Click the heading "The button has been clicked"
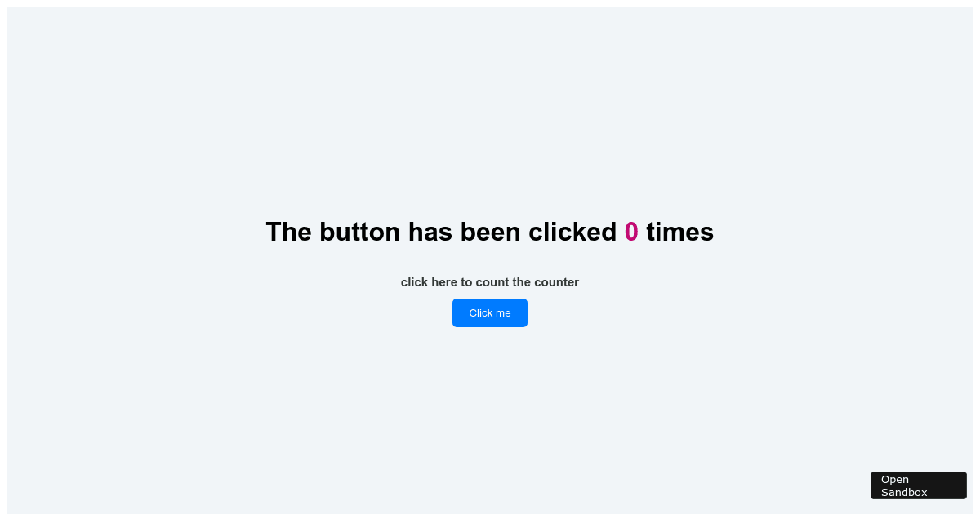This screenshot has width=980, height=514. tap(441, 232)
